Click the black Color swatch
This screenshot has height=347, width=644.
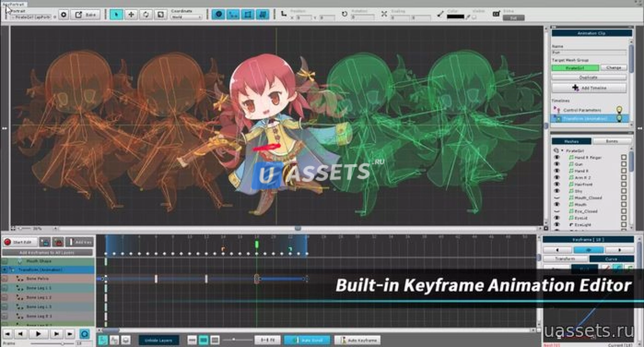pos(456,17)
